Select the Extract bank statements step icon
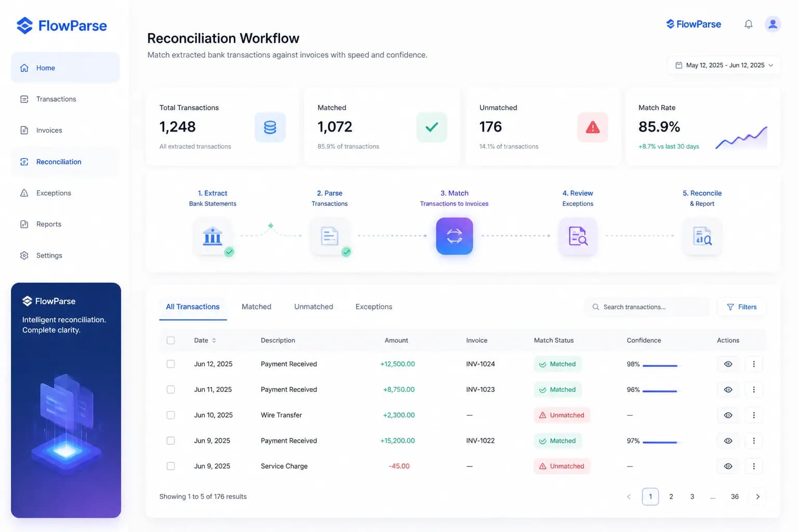The image size is (798, 532). (x=212, y=236)
